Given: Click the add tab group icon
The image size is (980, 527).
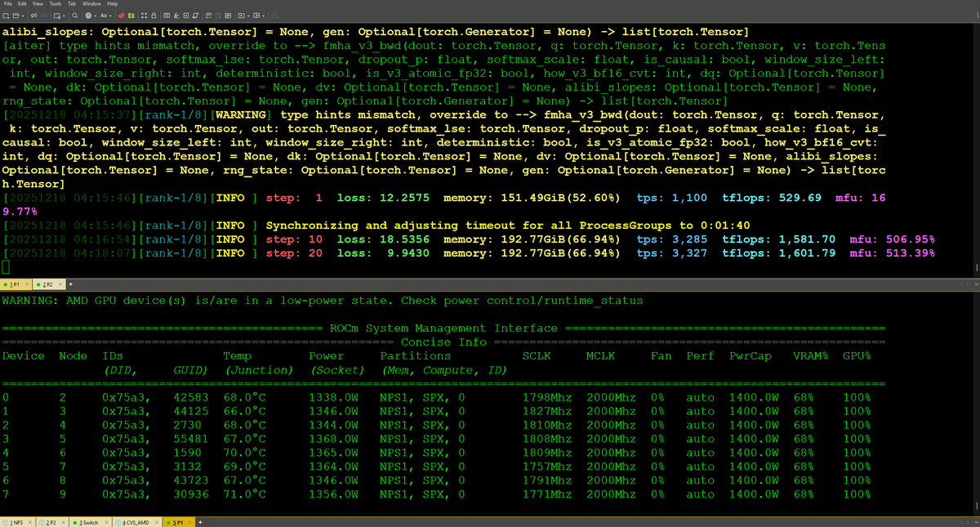Looking at the screenshot, I should pyautogui.click(x=241, y=16).
